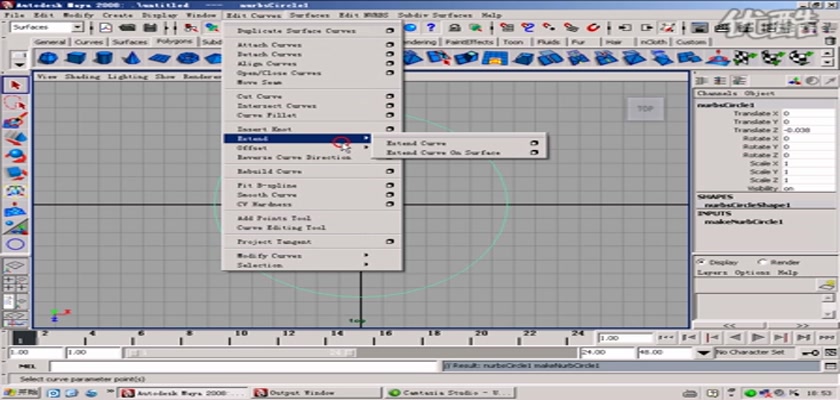
Task: Open Attach Curves option box
Action: 390,45
